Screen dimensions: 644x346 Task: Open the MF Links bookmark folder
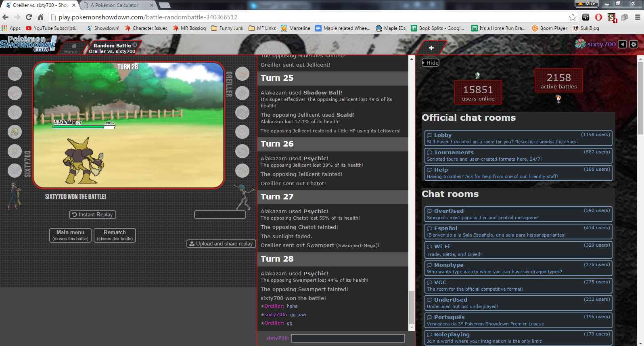click(262, 28)
